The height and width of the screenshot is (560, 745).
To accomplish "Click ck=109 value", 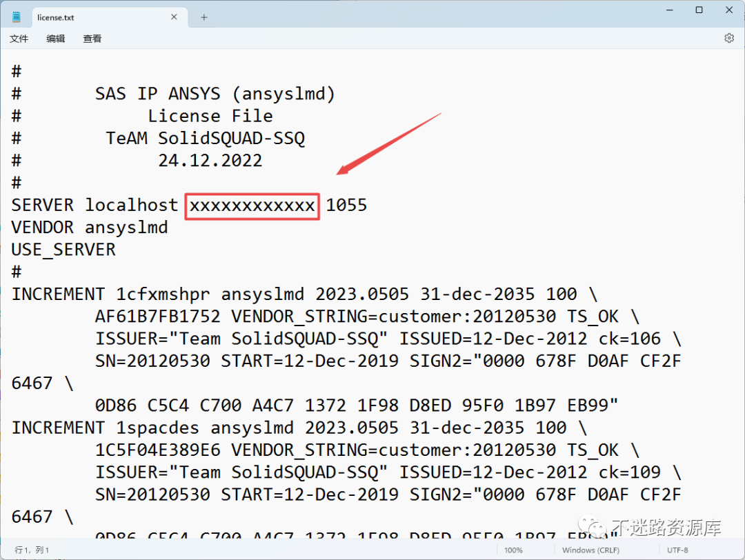I will [630, 472].
